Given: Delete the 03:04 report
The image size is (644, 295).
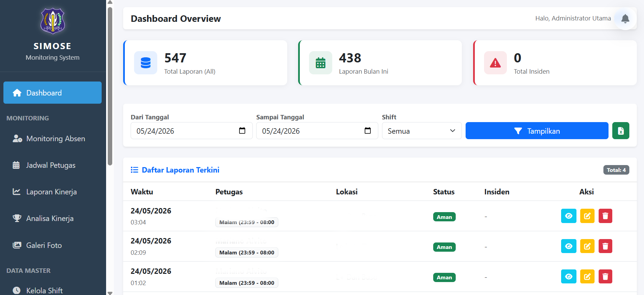Looking at the screenshot, I should click(605, 216).
